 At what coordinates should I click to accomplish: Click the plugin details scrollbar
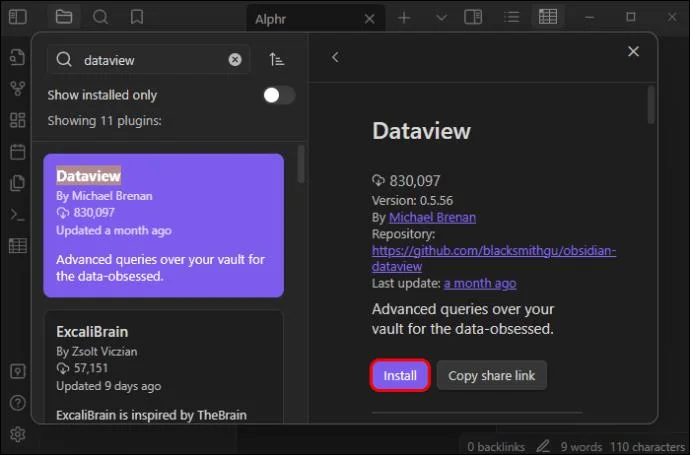tap(651, 105)
